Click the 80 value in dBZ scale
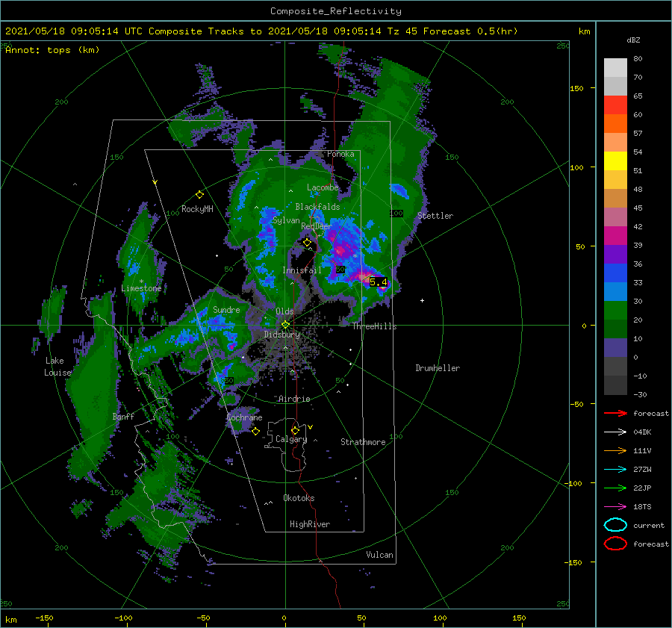Screen dimensions: 672x628 (x=638, y=59)
